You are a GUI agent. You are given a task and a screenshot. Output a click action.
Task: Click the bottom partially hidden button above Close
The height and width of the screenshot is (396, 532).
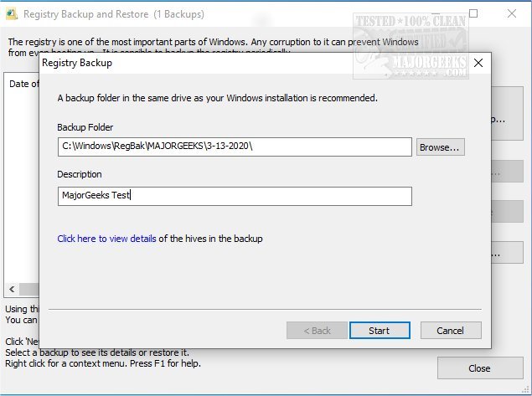503,251
